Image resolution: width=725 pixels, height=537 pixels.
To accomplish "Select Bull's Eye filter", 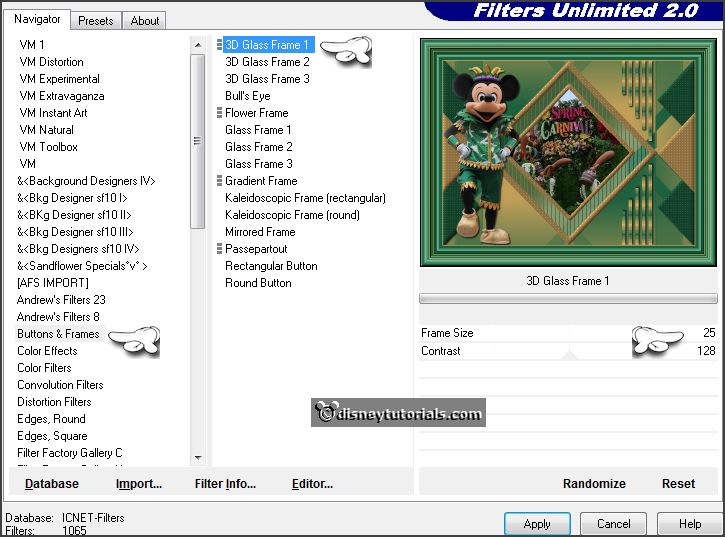I will coord(248,96).
